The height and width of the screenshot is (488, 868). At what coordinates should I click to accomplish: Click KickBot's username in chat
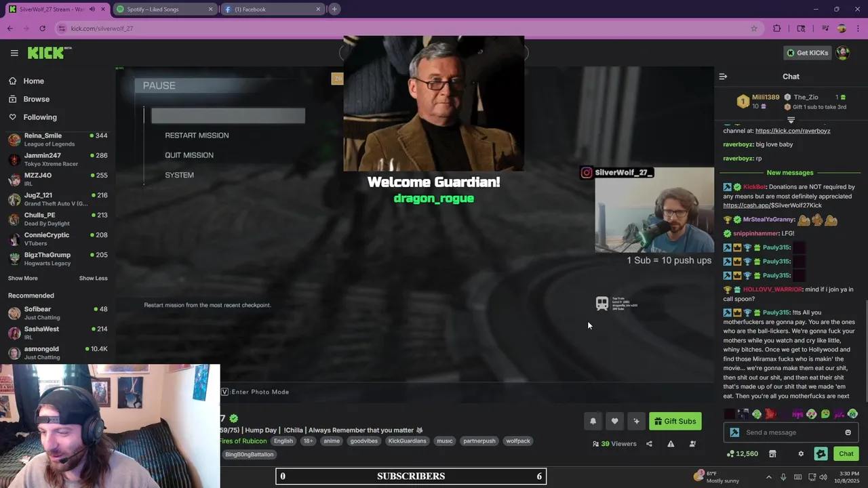(x=754, y=187)
